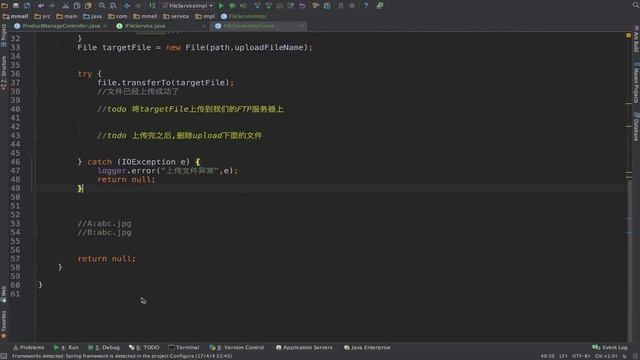Open the Version Control tool window
The image size is (640, 360).
pyautogui.click(x=237, y=347)
